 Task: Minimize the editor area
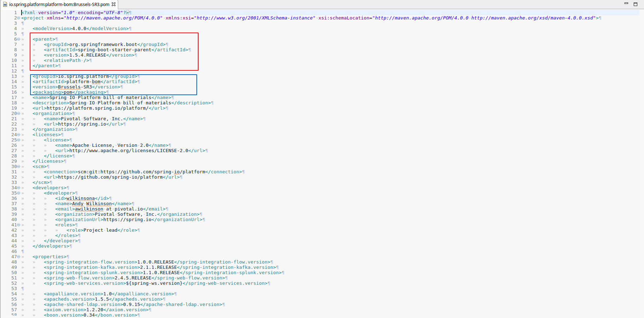(x=626, y=4)
